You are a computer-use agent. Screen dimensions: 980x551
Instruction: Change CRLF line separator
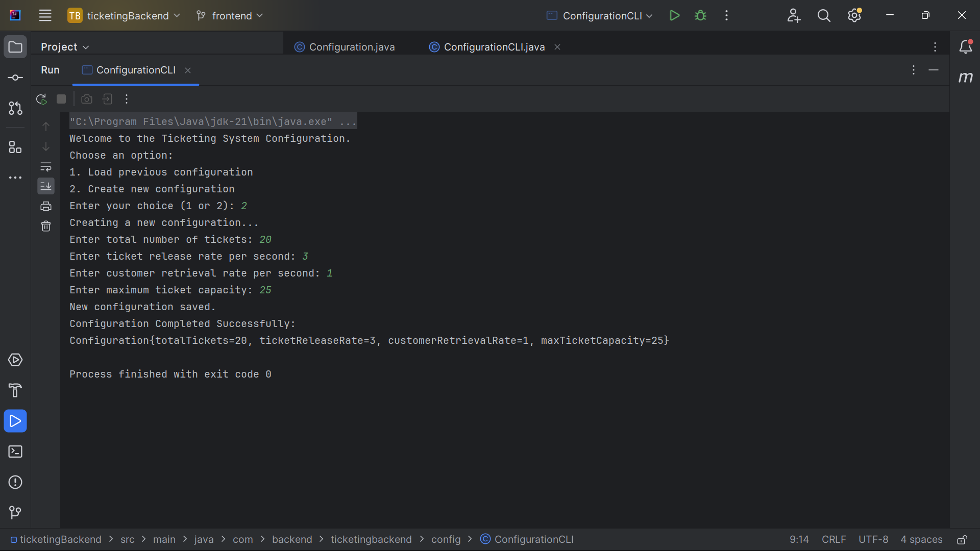[x=834, y=539]
